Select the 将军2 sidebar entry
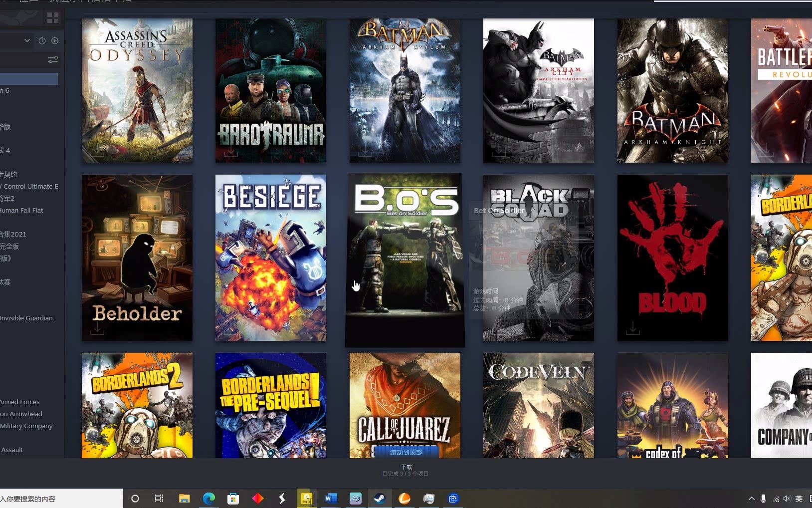This screenshot has width=812, height=508. click(x=7, y=198)
